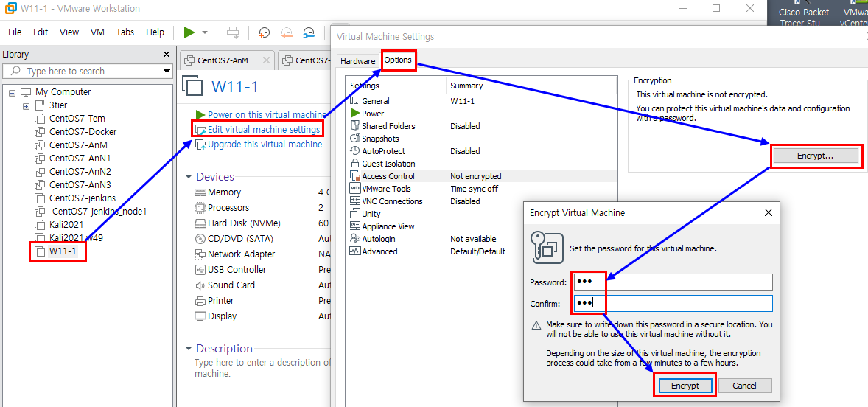Close the Library panel
868x407 pixels.
[x=166, y=55]
